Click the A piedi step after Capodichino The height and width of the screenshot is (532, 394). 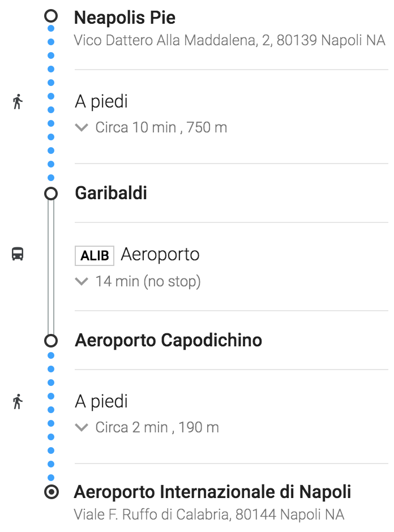point(101,401)
